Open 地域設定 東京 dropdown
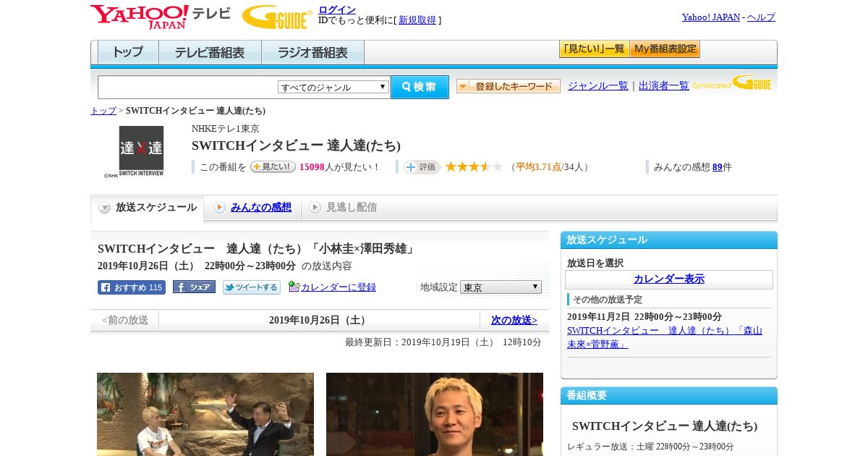The height and width of the screenshot is (456, 868). tap(501, 287)
